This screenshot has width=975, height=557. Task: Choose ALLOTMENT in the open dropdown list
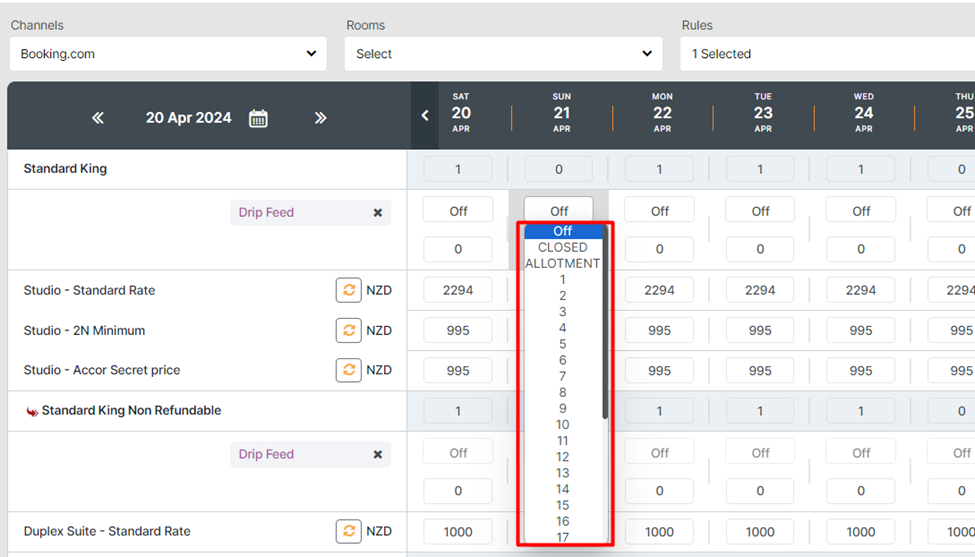tap(562, 264)
